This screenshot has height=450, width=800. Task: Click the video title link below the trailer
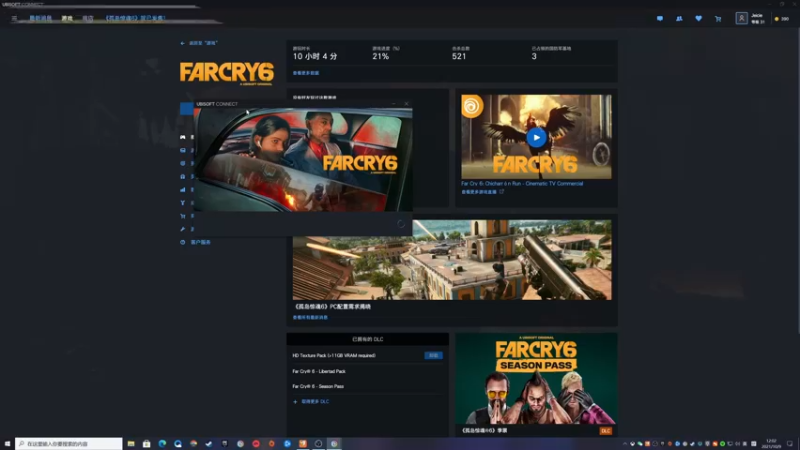[x=522, y=184]
